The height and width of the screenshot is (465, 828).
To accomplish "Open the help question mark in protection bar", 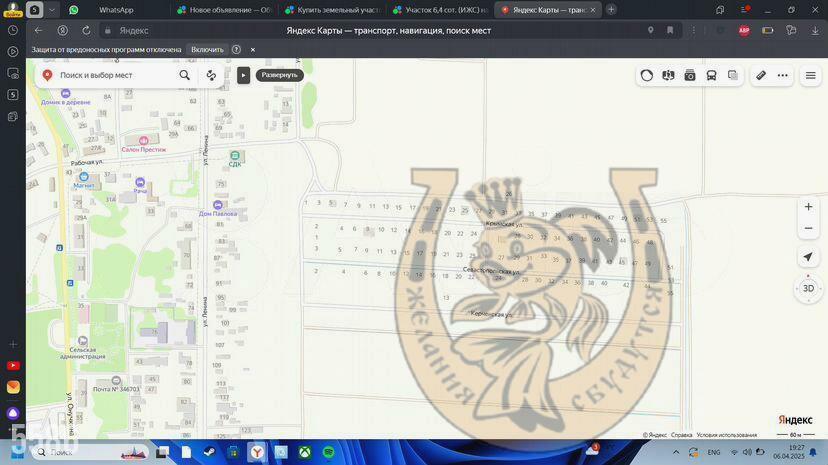I will (x=237, y=50).
